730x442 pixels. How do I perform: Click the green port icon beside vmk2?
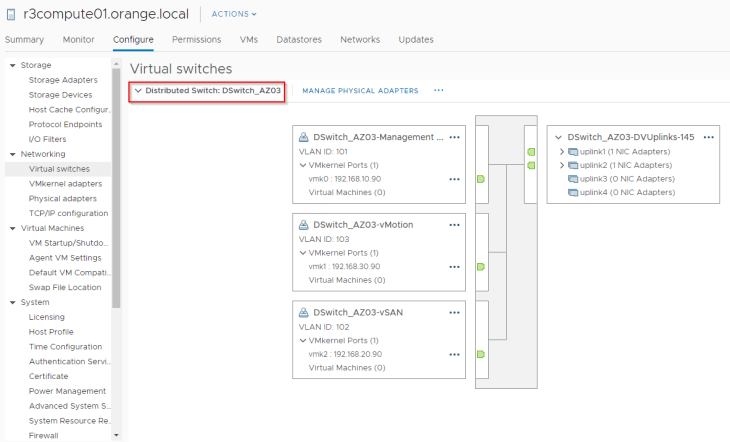coord(481,354)
